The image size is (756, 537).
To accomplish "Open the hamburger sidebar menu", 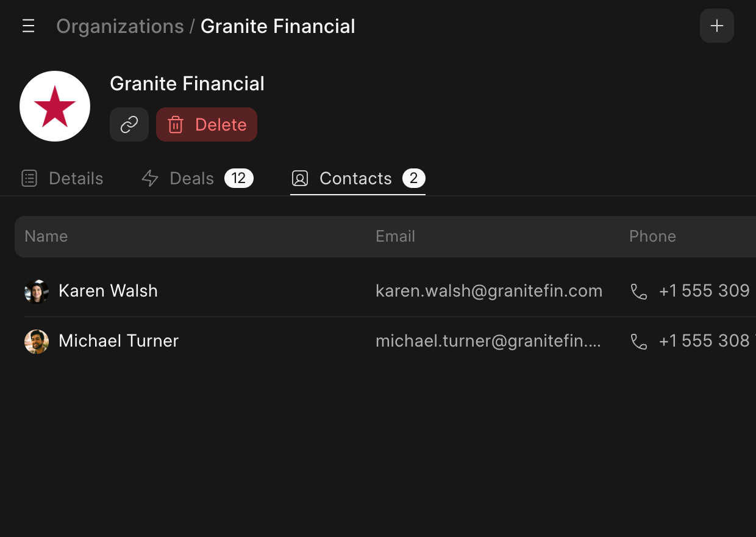I will pyautogui.click(x=28, y=26).
